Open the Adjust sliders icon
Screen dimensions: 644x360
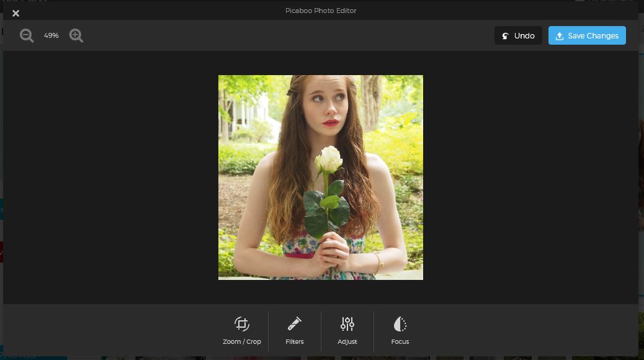click(x=347, y=324)
